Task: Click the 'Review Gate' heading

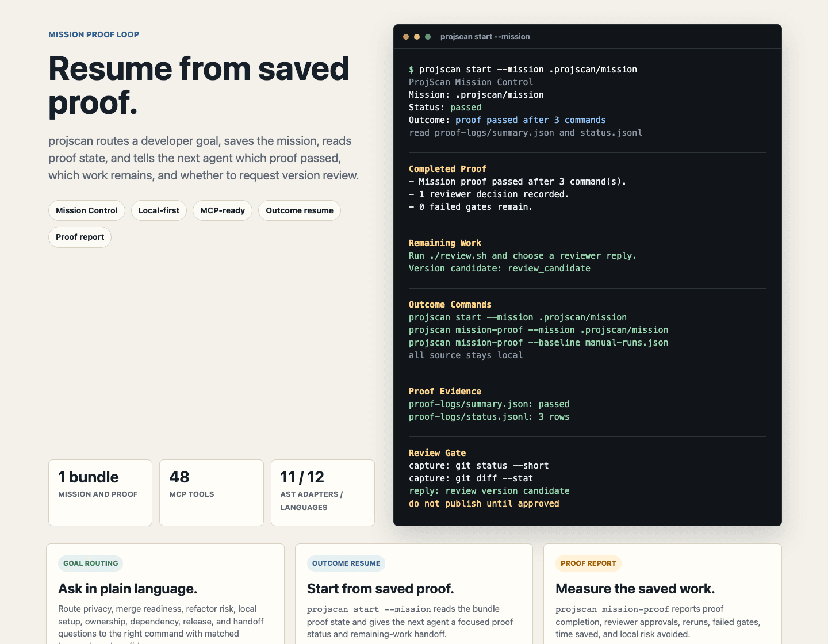Action: coord(437,453)
